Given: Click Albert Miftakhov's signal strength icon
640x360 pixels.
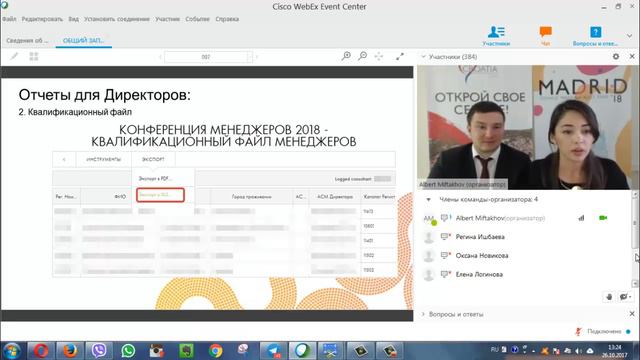Looking at the screenshot, I should click(581, 218).
